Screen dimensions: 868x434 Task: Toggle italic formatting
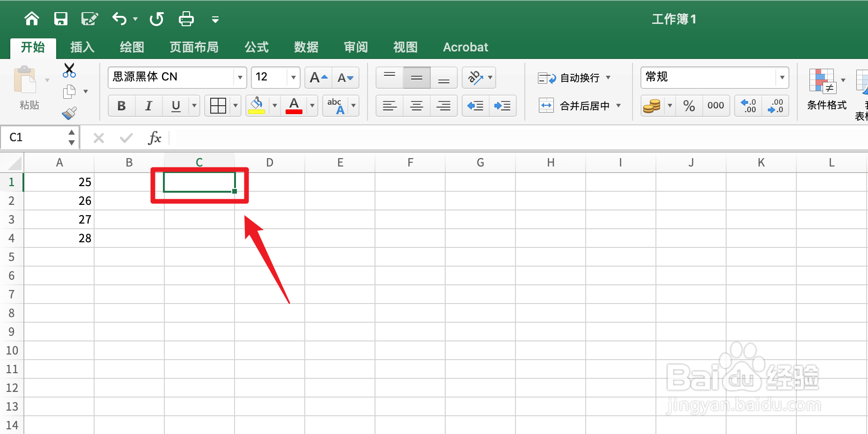[149, 106]
